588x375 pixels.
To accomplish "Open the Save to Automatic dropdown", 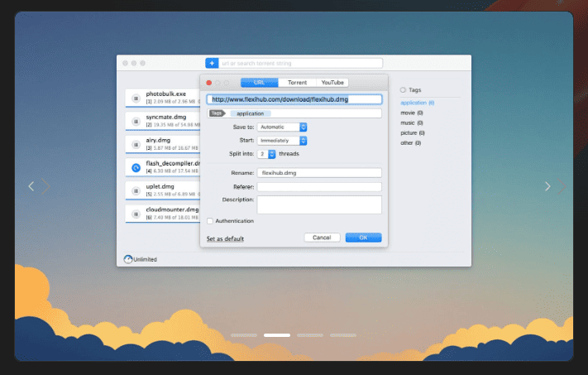I will coord(282,127).
